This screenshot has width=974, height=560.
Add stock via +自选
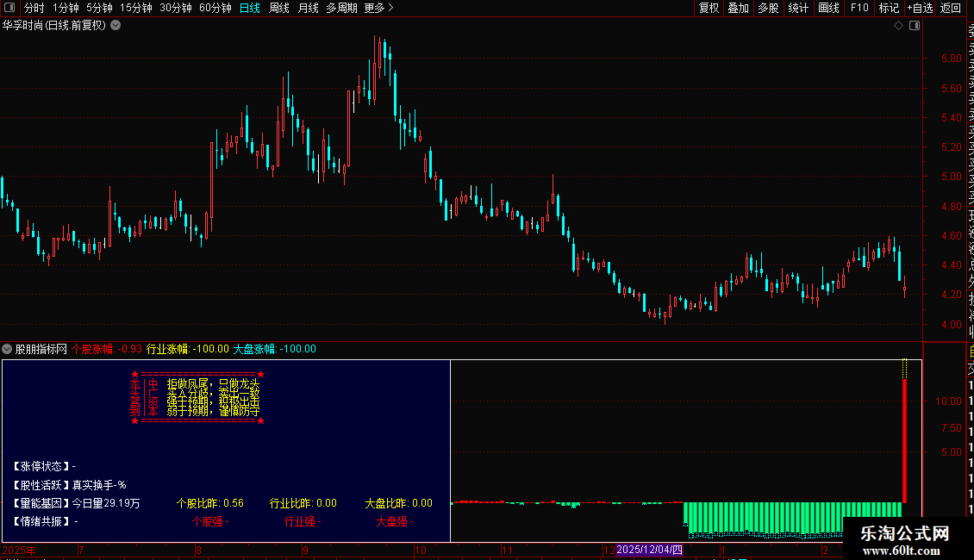pyautogui.click(x=920, y=8)
